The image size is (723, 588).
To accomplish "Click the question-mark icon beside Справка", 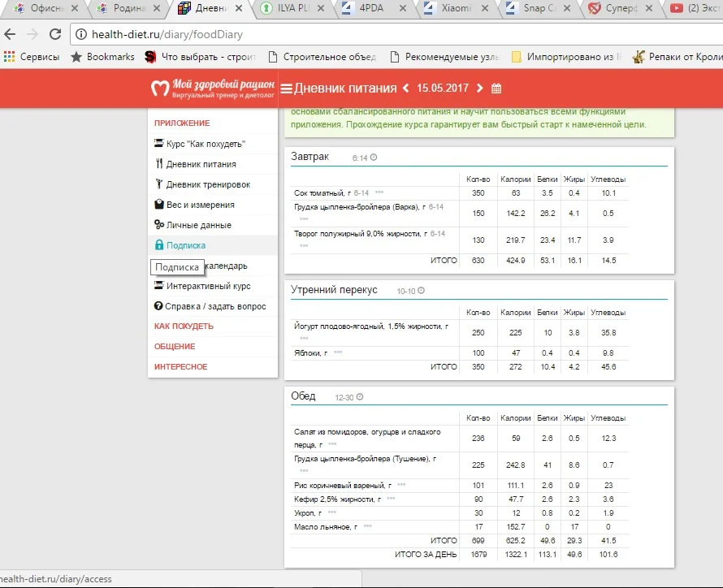I will coord(159,306).
